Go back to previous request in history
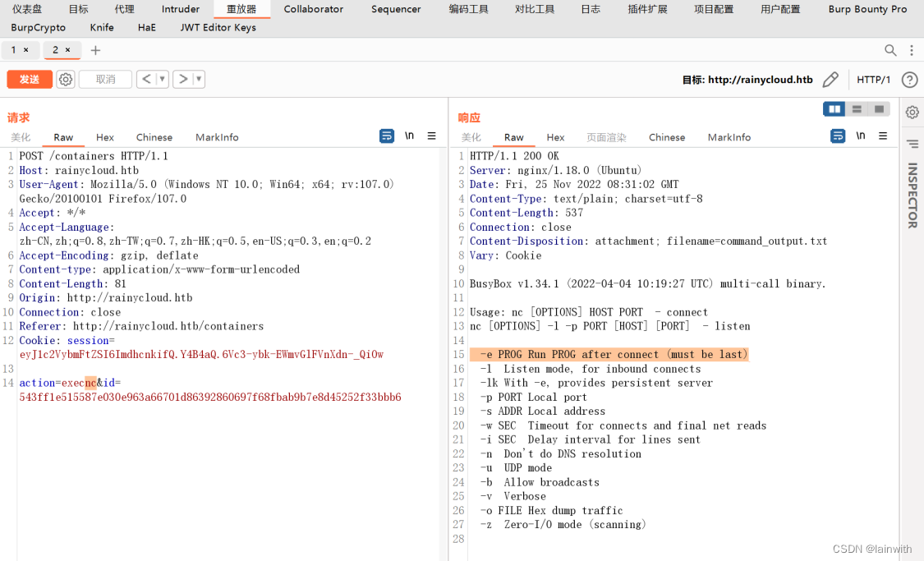The image size is (924, 561). (x=147, y=79)
